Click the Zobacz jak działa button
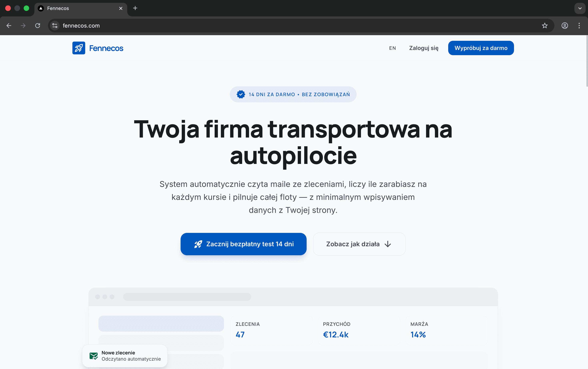Screen dimensions: 588x369 (x=359, y=244)
